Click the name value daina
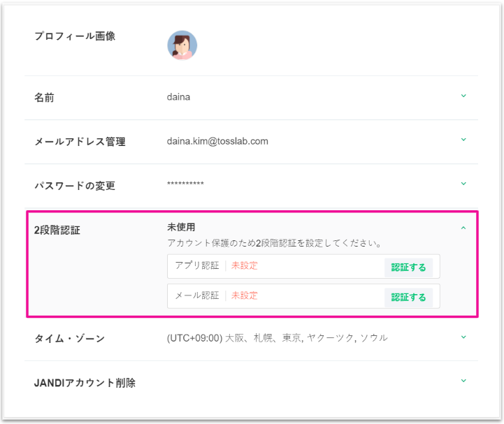 (178, 97)
